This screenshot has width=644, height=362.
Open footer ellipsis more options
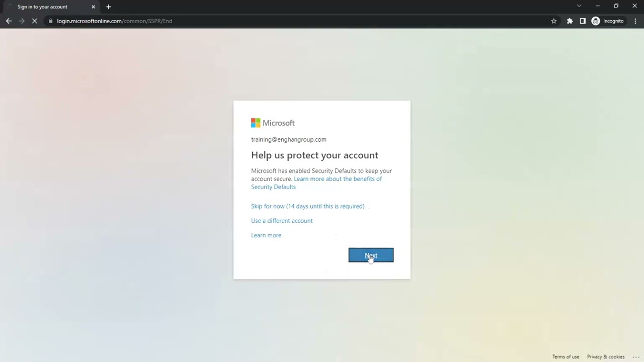pos(636,357)
